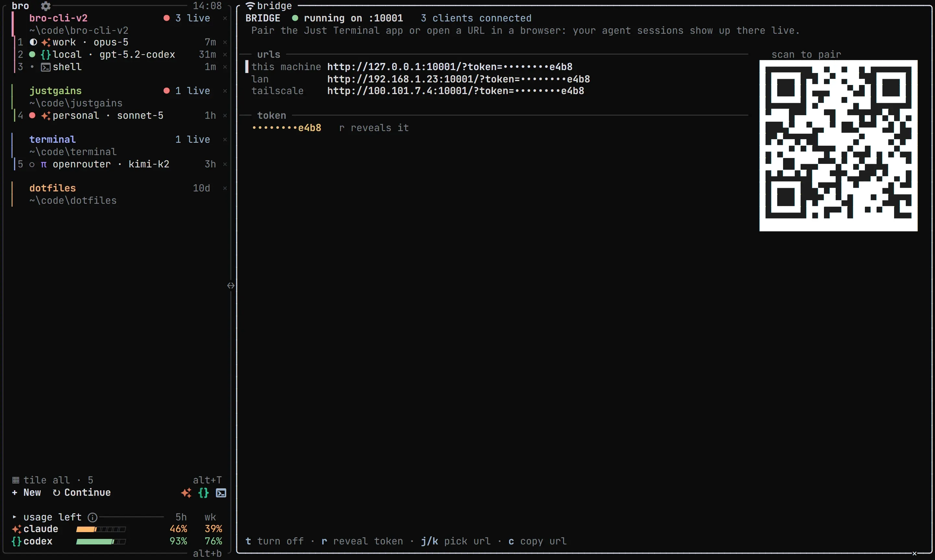Click the claude usage bar
935x560 pixels.
(x=101, y=529)
